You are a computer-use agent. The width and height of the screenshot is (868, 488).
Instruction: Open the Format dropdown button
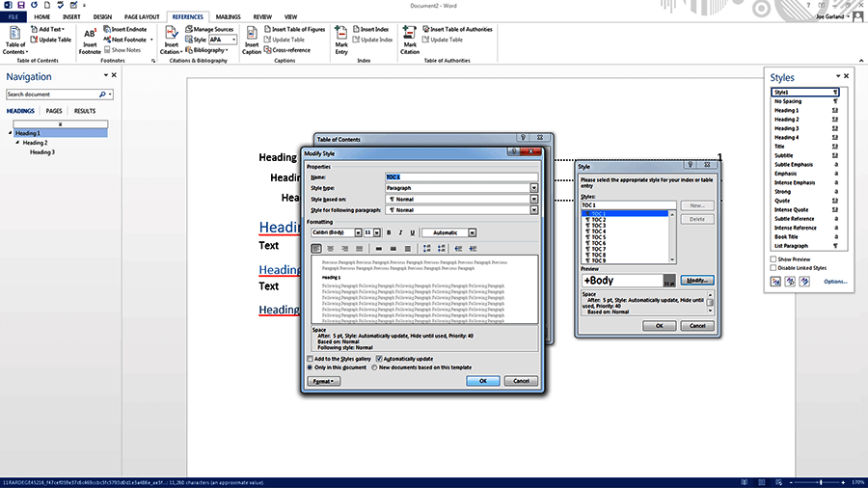323,381
